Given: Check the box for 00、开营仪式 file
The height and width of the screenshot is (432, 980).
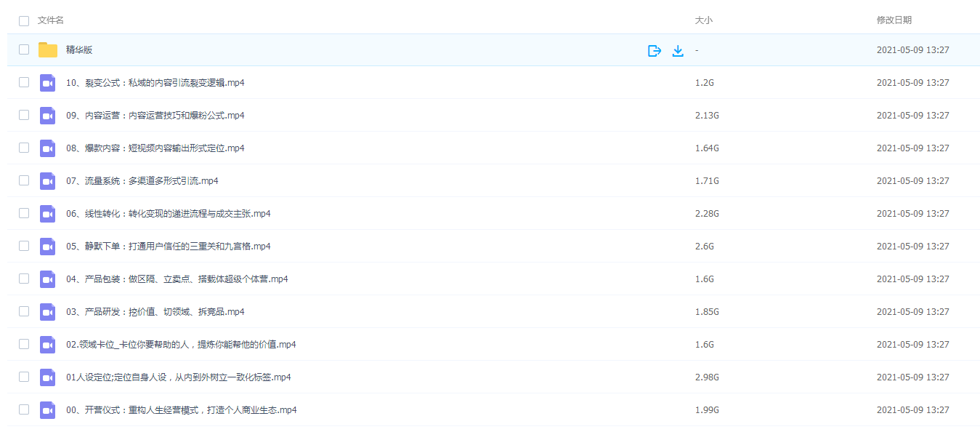Looking at the screenshot, I should 24,409.
